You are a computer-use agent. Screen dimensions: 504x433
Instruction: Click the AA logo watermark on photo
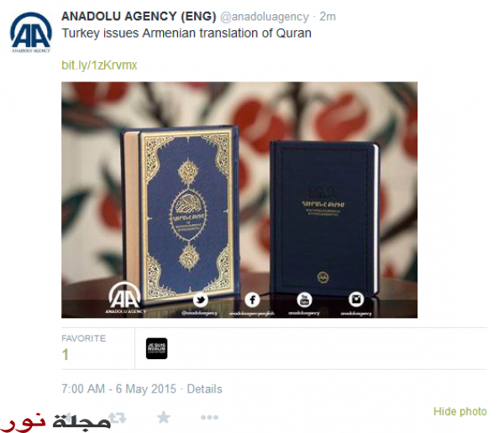[125, 298]
